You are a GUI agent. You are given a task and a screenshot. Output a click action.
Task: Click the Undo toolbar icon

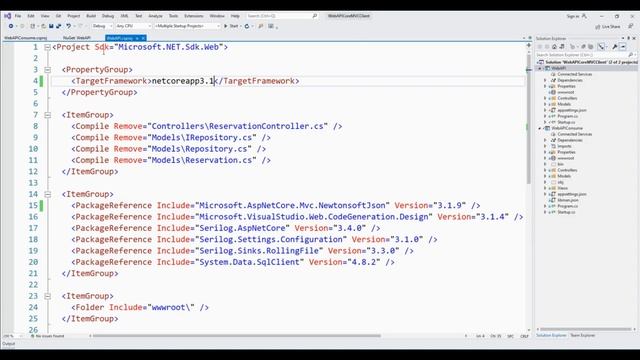tap(69, 26)
